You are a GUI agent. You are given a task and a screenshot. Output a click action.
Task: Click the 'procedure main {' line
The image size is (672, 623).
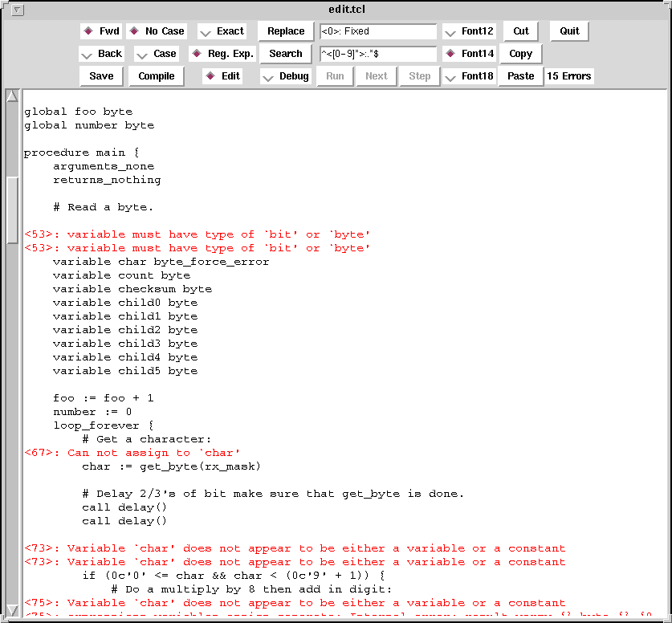81,153
